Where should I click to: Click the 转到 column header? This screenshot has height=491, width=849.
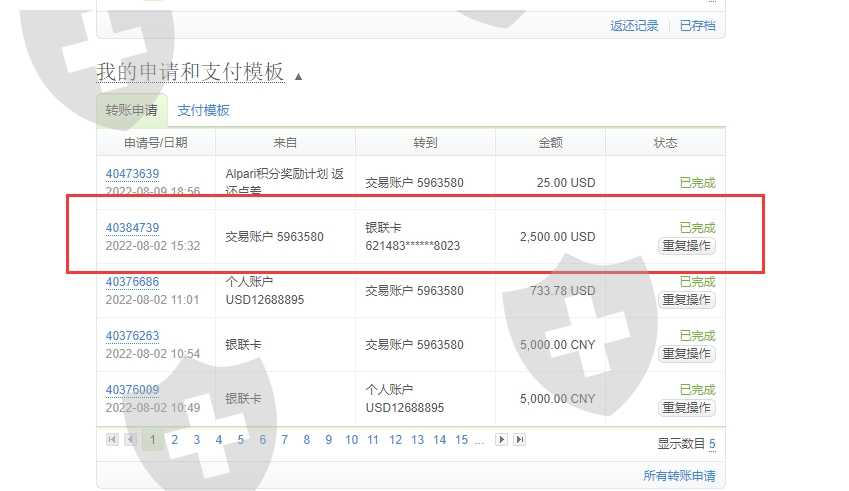click(x=425, y=143)
